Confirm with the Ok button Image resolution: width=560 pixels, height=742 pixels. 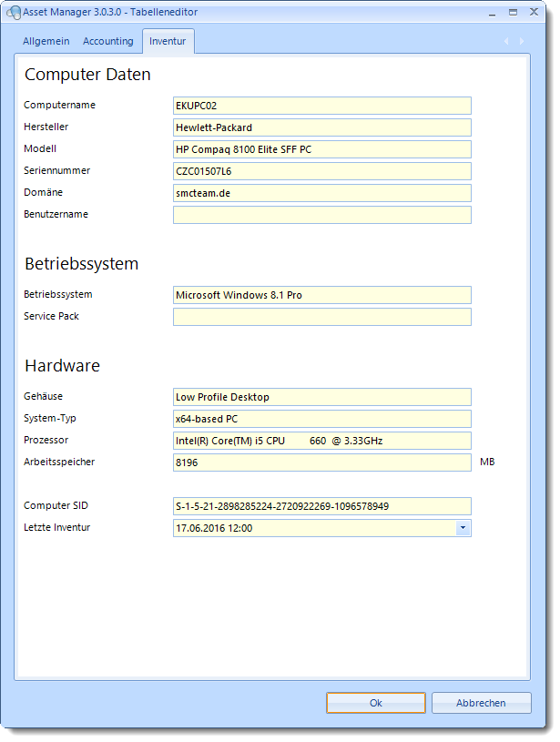(x=376, y=703)
